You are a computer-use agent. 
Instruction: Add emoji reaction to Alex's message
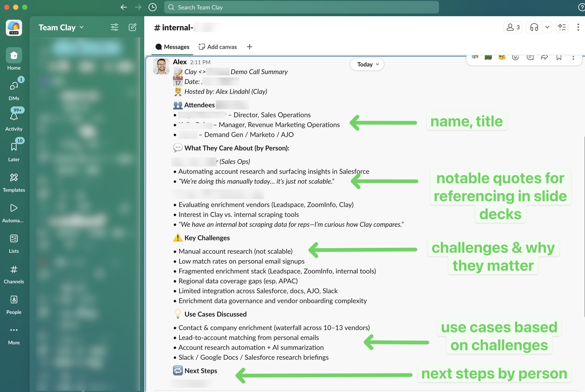pyautogui.click(x=516, y=58)
